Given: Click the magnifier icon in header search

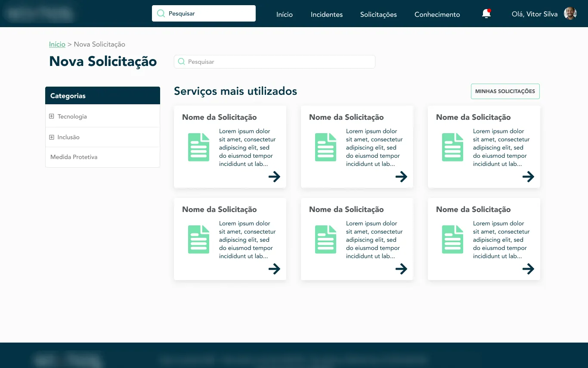Looking at the screenshot, I should pyautogui.click(x=161, y=13).
